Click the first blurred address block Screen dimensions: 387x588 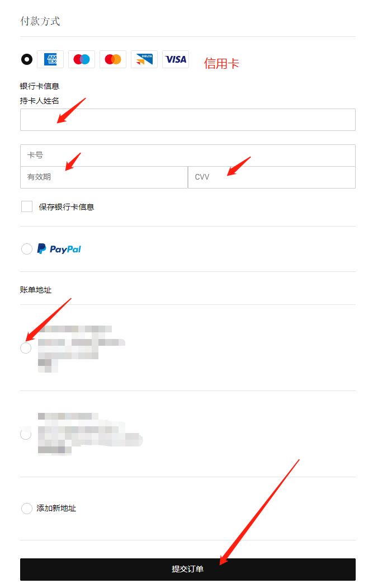[82, 349]
